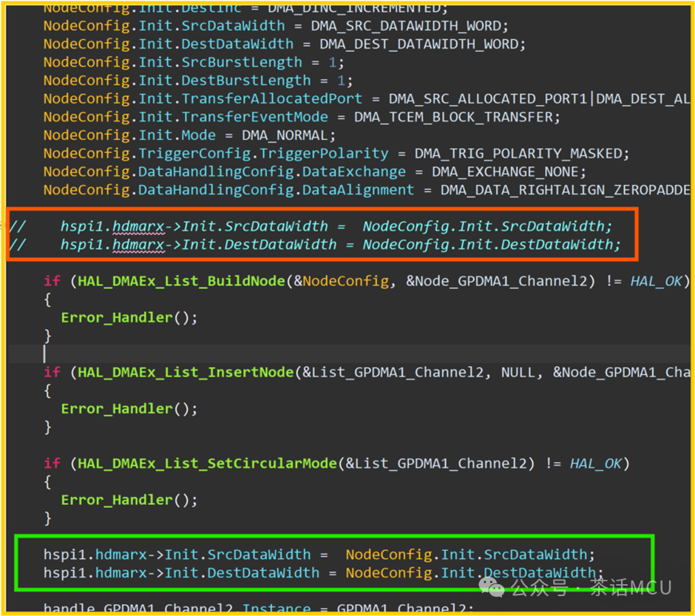Click the 茶话MCU watermark text
The height and width of the screenshot is (616, 695).
pos(630,588)
